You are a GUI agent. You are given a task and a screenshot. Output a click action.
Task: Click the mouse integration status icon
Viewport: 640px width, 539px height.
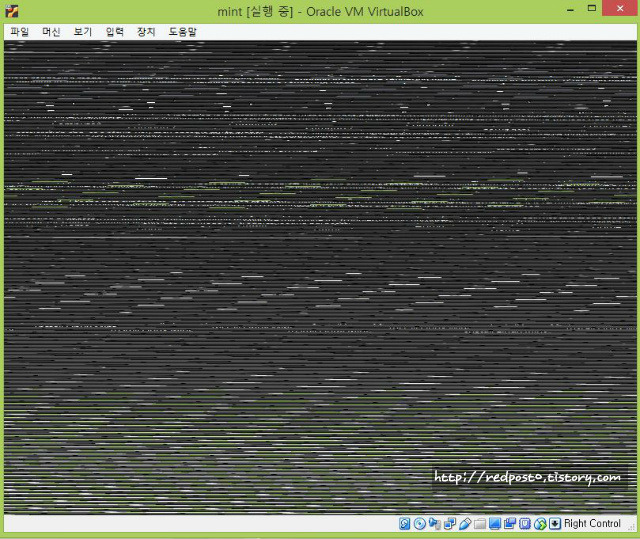click(540, 523)
